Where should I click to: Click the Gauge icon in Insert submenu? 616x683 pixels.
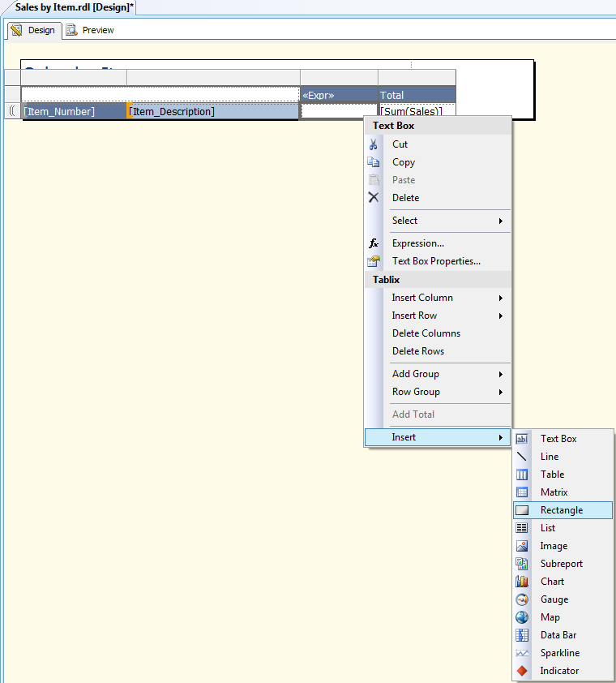coord(523,599)
